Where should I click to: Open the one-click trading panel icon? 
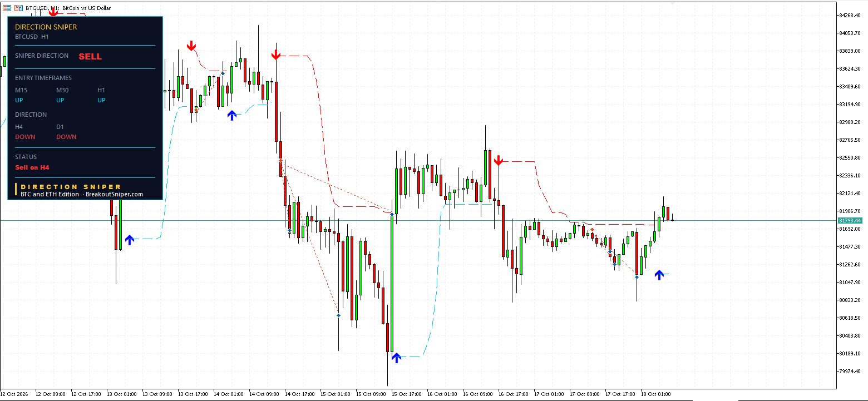pyautogui.click(x=7, y=8)
